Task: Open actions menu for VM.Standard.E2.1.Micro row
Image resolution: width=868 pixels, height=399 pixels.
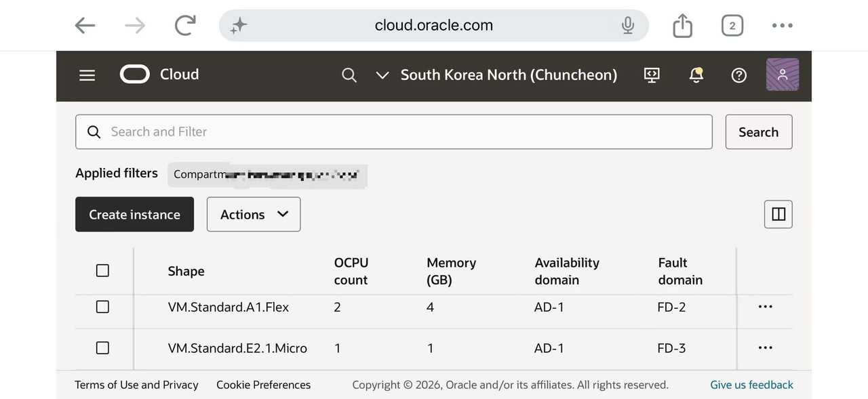Action: 766,348
